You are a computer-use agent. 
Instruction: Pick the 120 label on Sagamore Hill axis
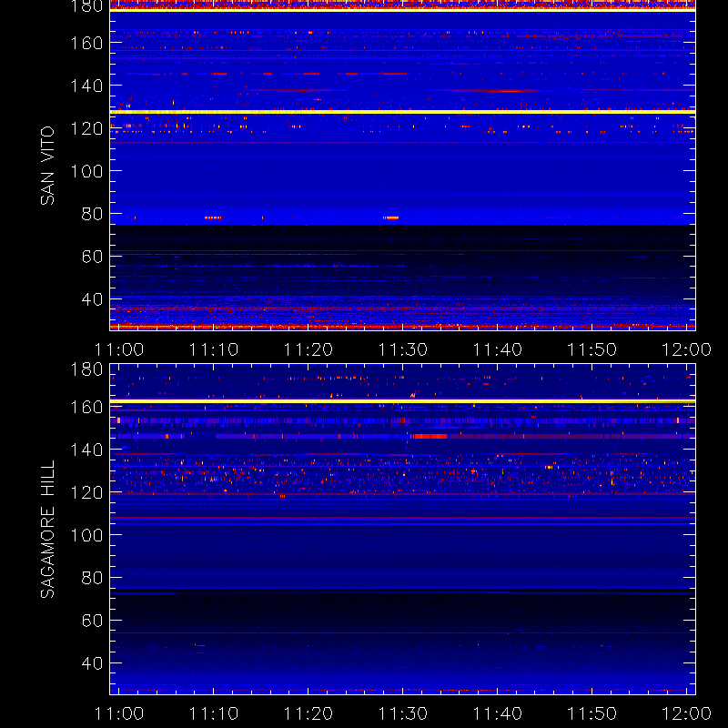pyautogui.click(x=86, y=492)
